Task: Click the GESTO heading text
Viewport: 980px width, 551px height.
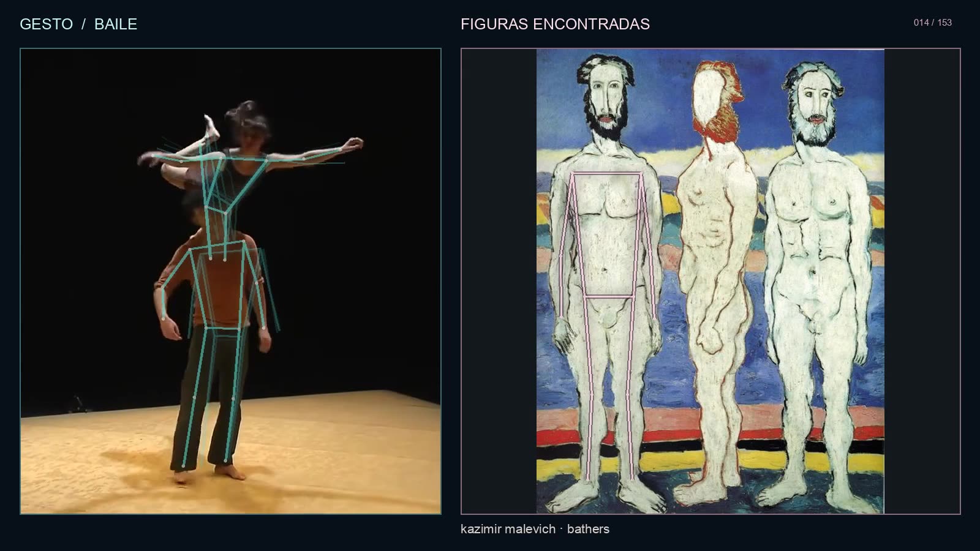Action: point(47,24)
